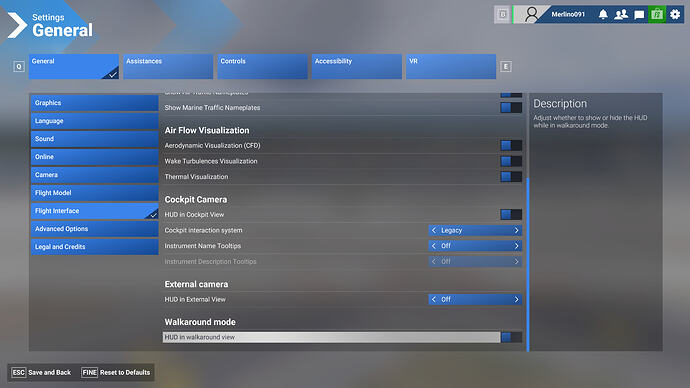The width and height of the screenshot is (690, 388).
Task: Click the large arrow beside Settings General
Action: click(x=17, y=25)
